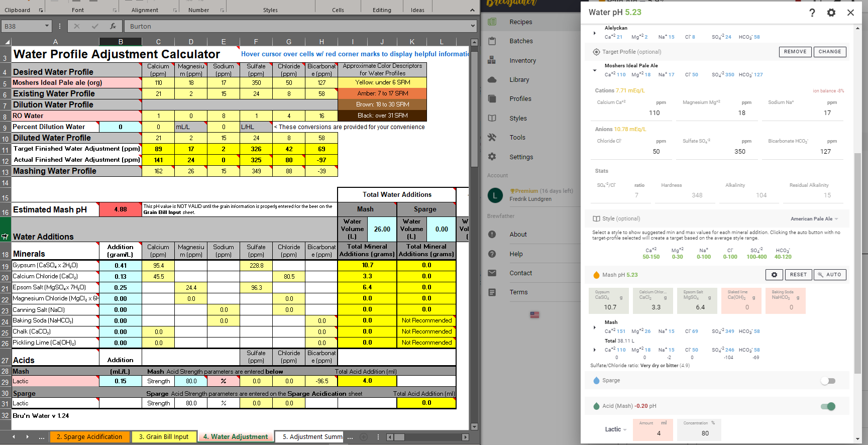Open the American Pale Ale style dropdown

(814, 219)
